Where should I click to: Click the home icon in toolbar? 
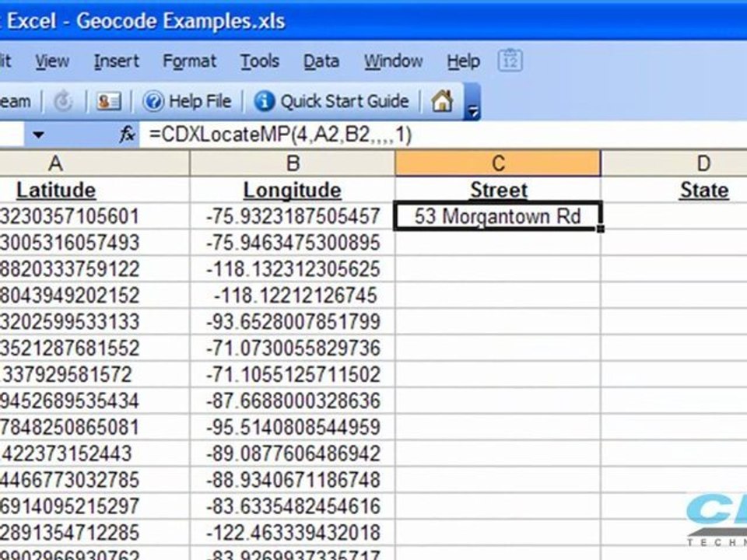(442, 101)
